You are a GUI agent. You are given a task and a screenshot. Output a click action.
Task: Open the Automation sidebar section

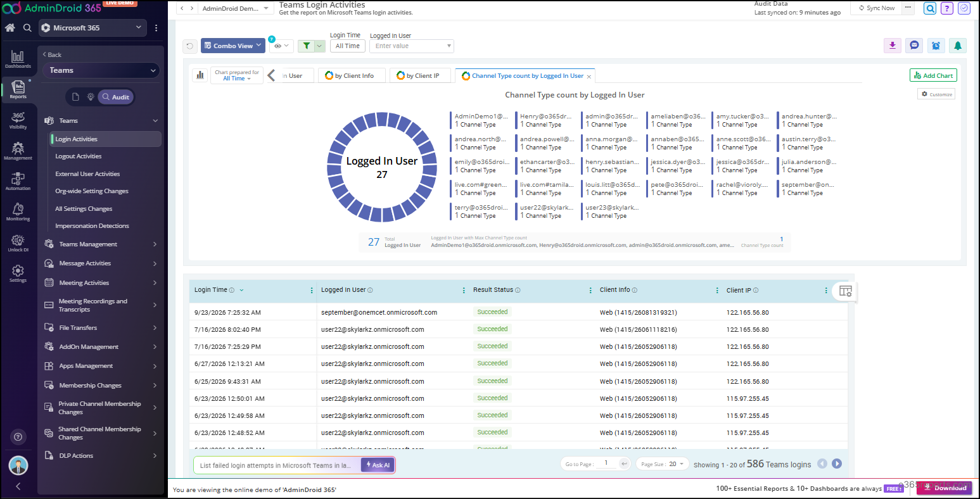[18, 181]
